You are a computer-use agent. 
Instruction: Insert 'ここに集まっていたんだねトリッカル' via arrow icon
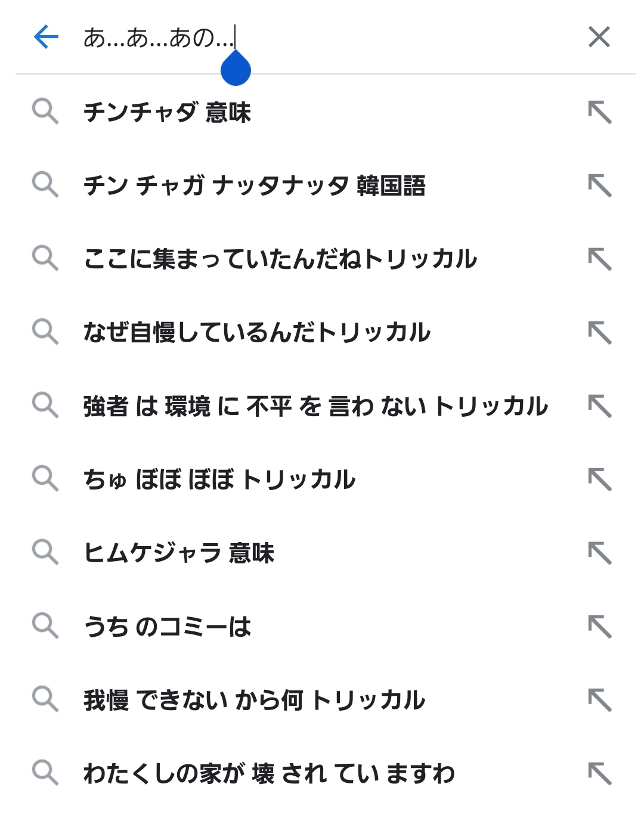click(599, 259)
